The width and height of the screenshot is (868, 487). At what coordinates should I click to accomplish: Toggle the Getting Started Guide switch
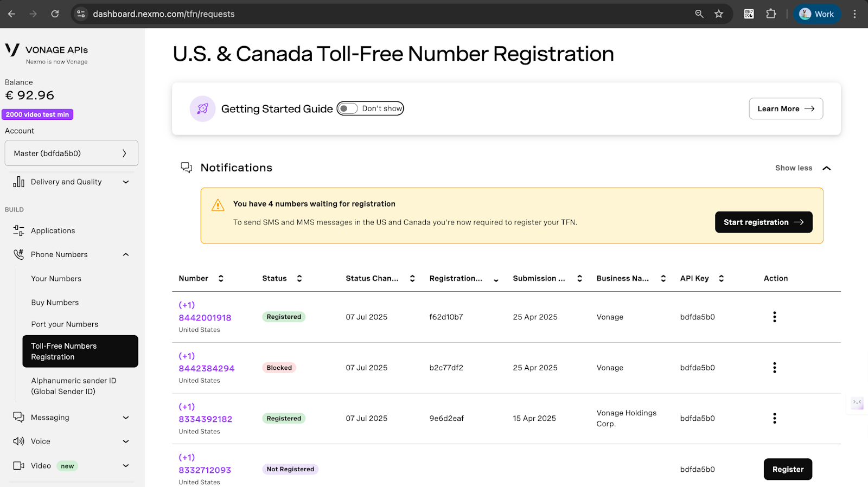pos(348,108)
